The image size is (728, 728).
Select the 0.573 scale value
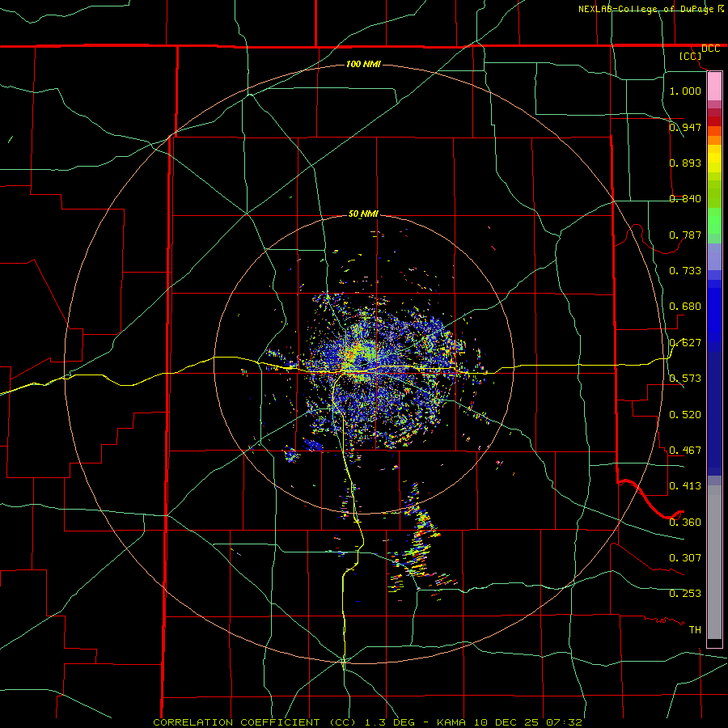coord(685,378)
